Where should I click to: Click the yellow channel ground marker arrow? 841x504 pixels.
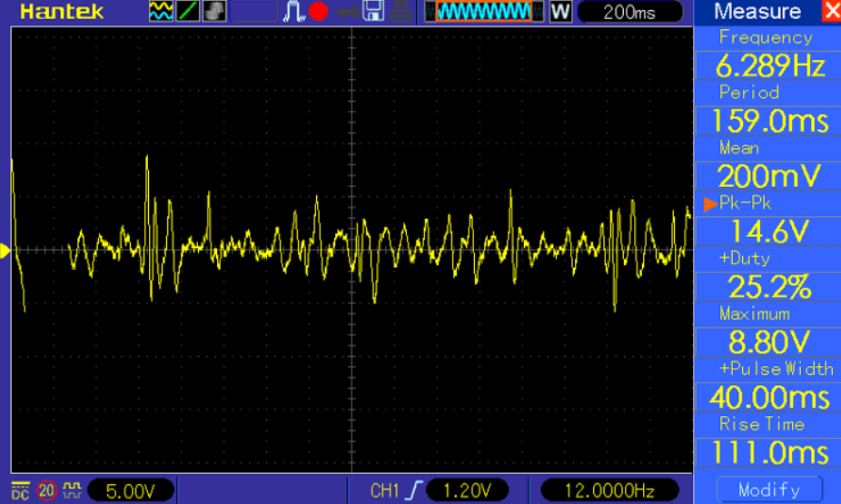coord(5,251)
